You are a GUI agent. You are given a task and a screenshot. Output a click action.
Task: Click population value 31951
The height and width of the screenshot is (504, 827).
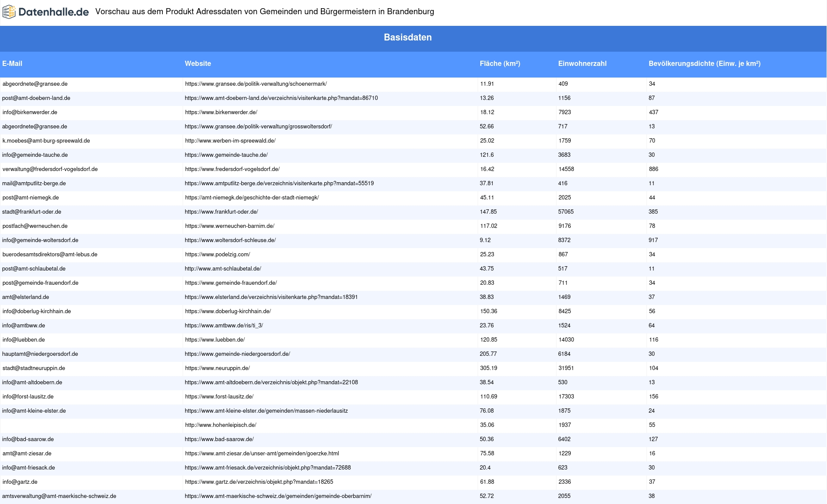tap(566, 368)
